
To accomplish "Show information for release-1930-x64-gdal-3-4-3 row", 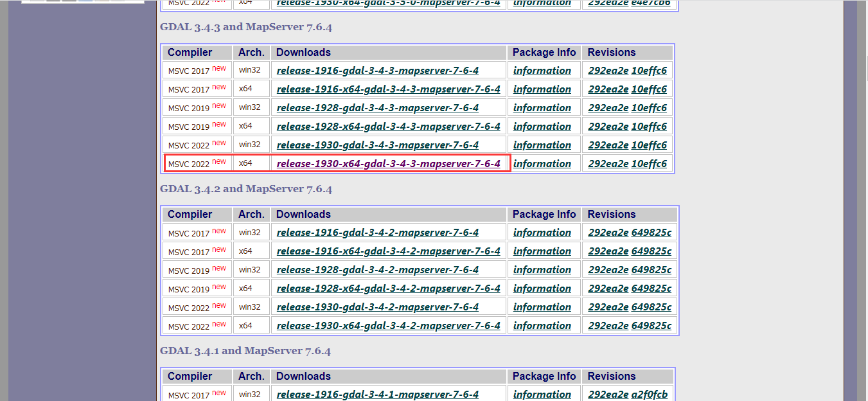I will [x=542, y=164].
